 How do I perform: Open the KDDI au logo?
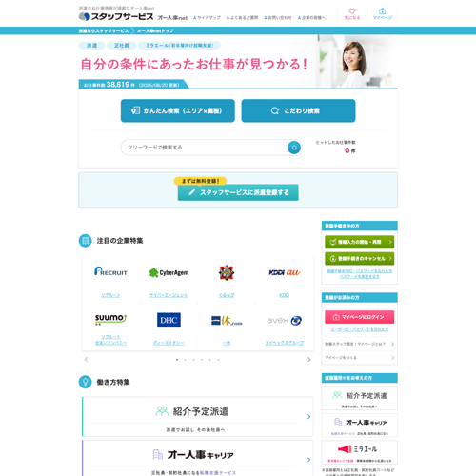pyautogui.click(x=285, y=272)
